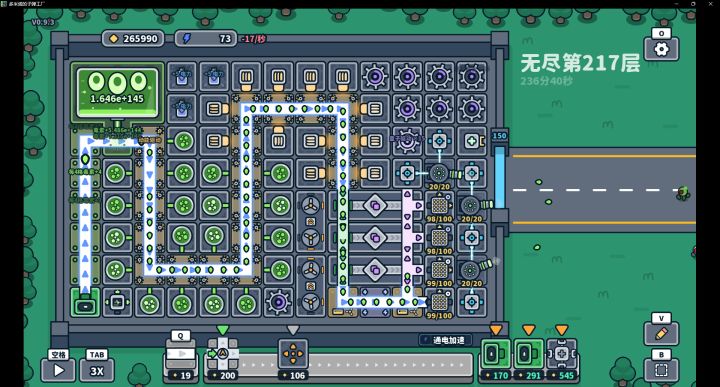The width and height of the screenshot is (720, 387).
Task: Click the orange marker above the 291 card
Action: (529, 330)
